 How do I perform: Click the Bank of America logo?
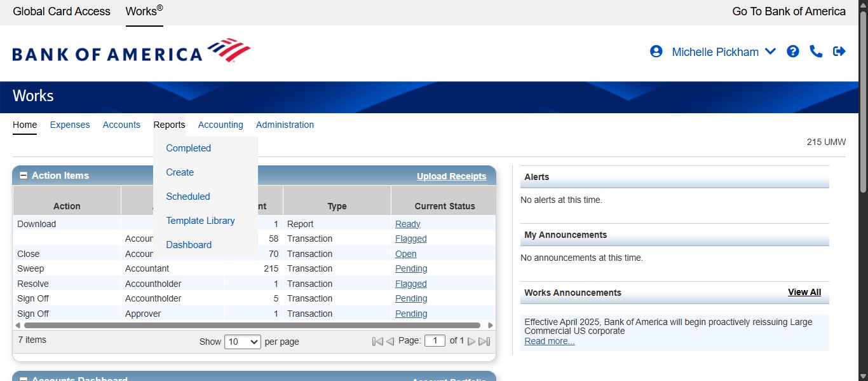(132, 52)
